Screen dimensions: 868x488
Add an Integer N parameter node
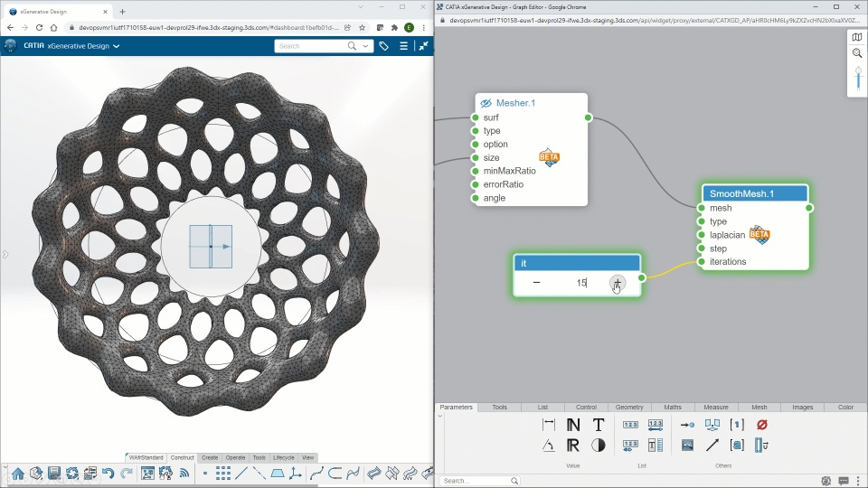[x=573, y=425]
